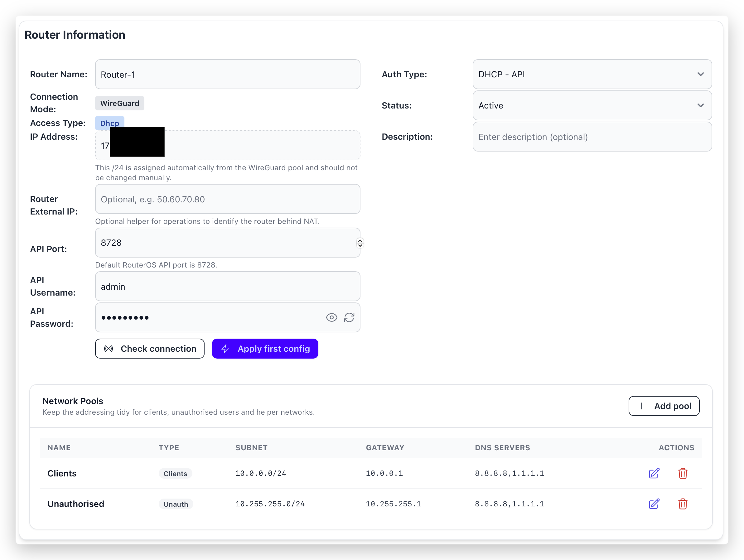Delete the Unauthorised pool with trash icon

(683, 504)
